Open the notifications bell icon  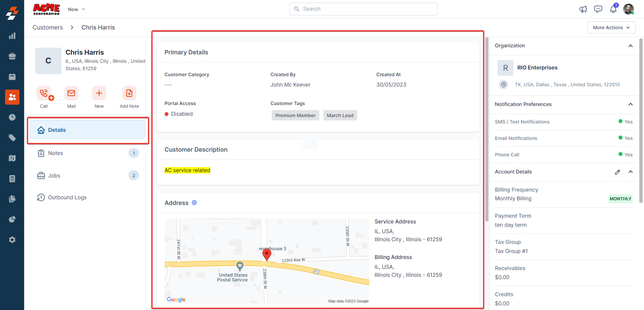point(613,9)
